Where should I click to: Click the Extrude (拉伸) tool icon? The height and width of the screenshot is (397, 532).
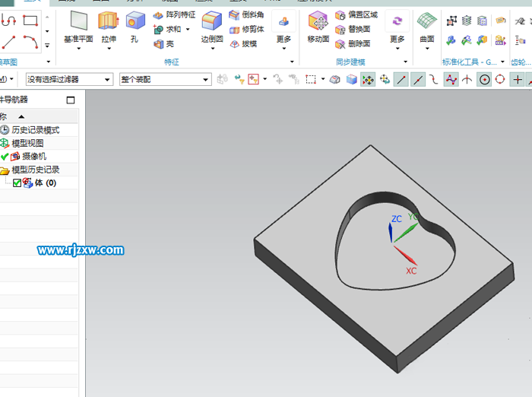click(x=108, y=21)
